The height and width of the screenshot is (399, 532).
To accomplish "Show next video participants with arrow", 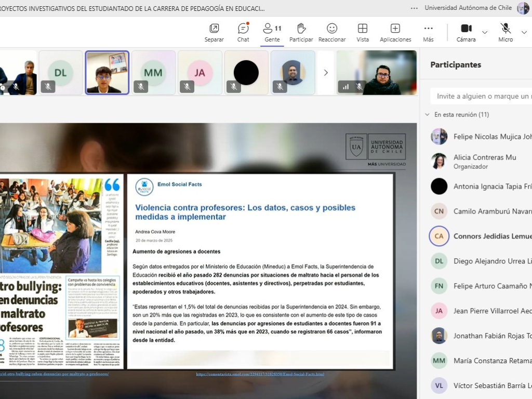I will tap(326, 73).
